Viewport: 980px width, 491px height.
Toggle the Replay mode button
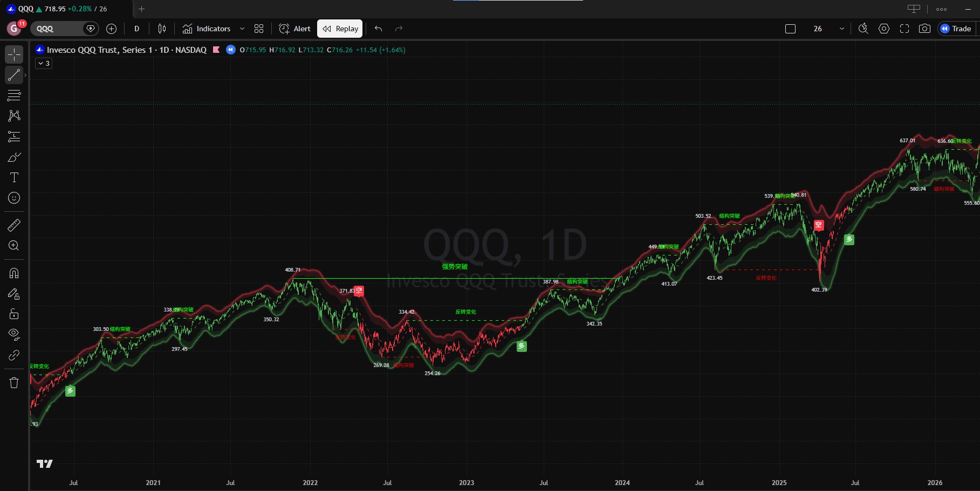coord(340,29)
